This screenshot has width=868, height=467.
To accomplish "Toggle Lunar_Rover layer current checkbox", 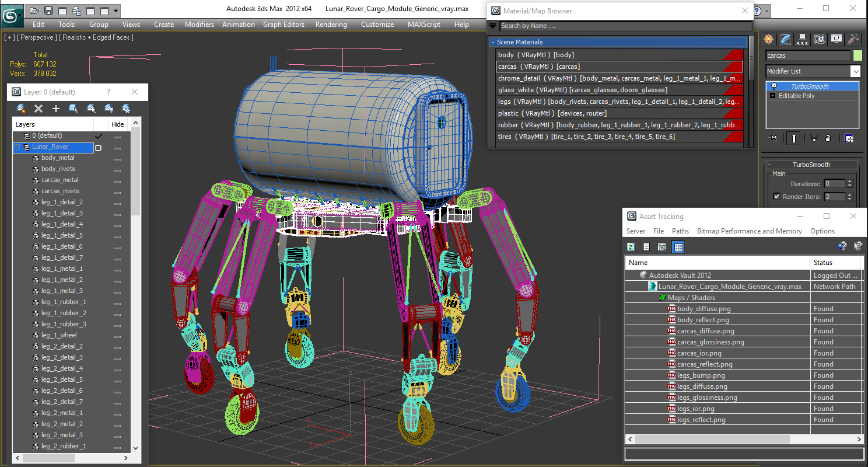I will (x=99, y=148).
